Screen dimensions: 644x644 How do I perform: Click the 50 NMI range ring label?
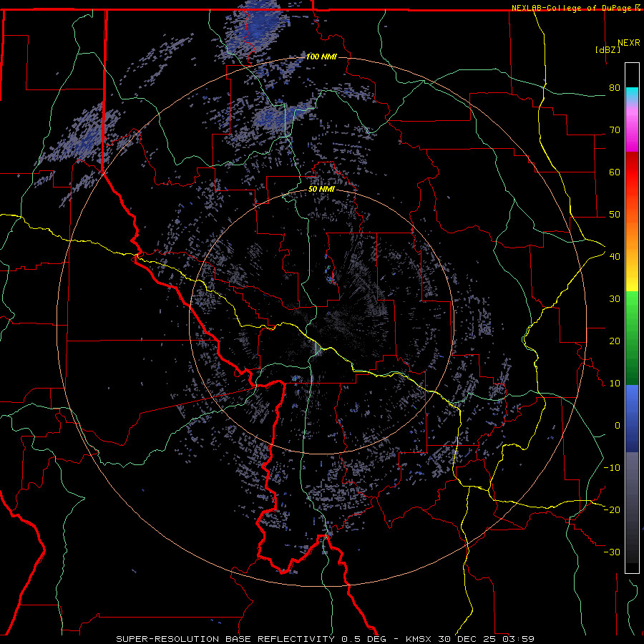pos(321,189)
